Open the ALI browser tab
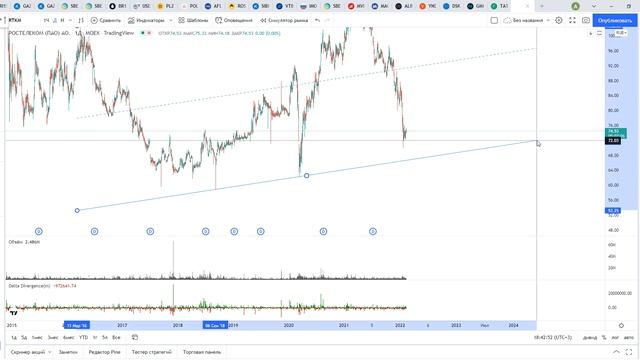 [x=404, y=6]
